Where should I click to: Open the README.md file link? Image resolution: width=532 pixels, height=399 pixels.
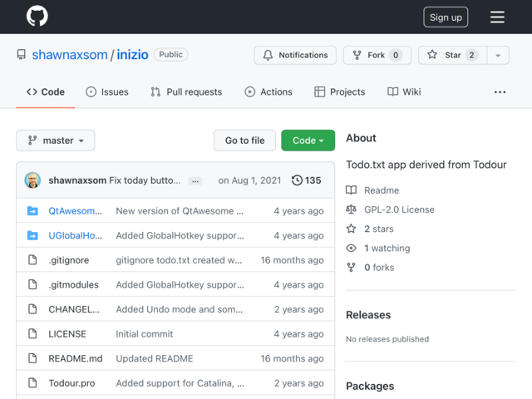(76, 358)
